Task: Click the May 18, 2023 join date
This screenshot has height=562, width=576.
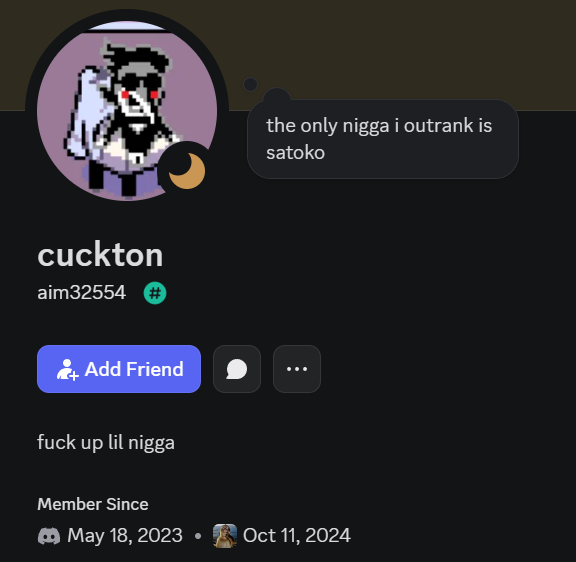Action: [x=125, y=536]
